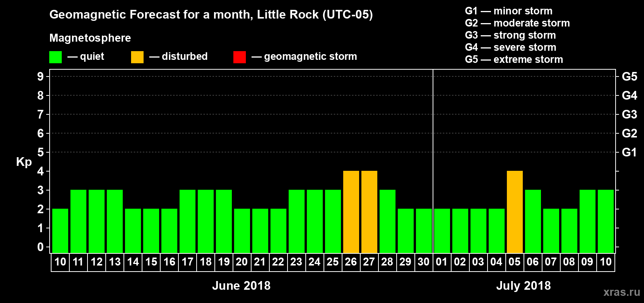Click the date label 01 for July
This screenshot has height=303, width=644.
442,262
